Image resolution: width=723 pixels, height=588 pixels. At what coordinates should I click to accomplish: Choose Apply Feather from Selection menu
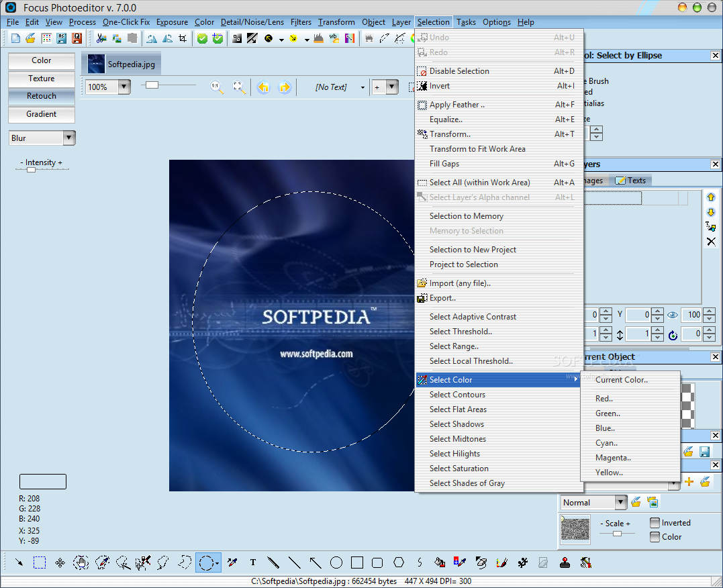(498, 105)
